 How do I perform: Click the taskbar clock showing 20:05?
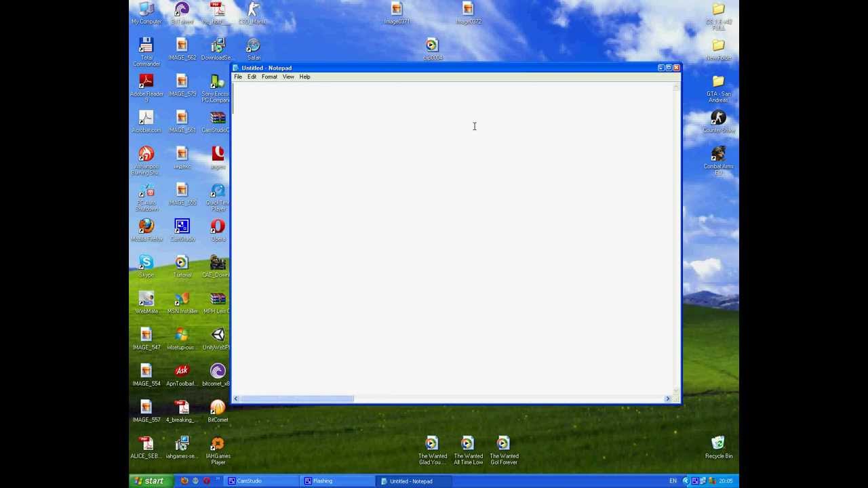click(x=726, y=481)
